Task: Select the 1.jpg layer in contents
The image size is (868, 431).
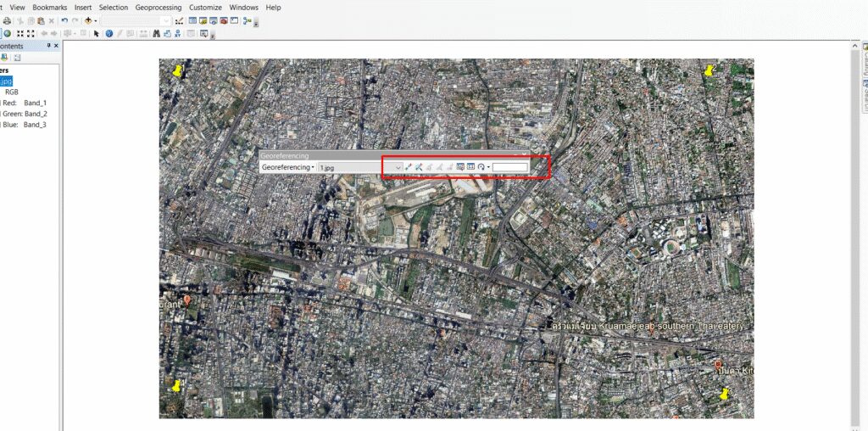Action: pyautogui.click(x=7, y=81)
